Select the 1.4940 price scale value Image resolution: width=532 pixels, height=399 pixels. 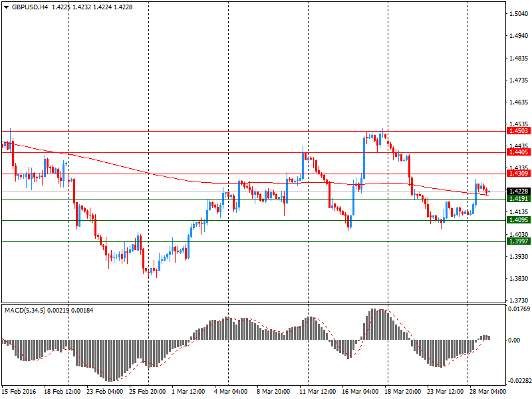(x=519, y=36)
